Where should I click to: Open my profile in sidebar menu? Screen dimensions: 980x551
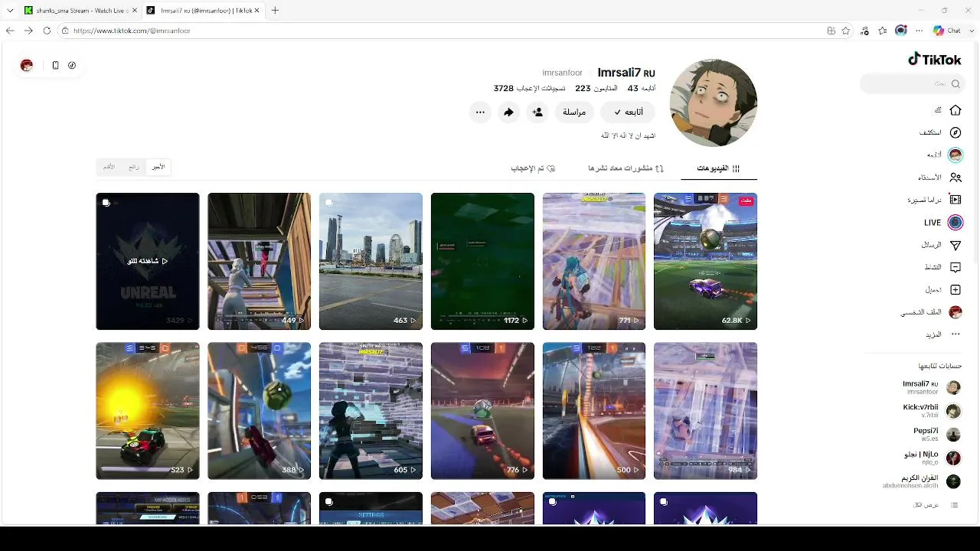pyautogui.click(x=932, y=312)
